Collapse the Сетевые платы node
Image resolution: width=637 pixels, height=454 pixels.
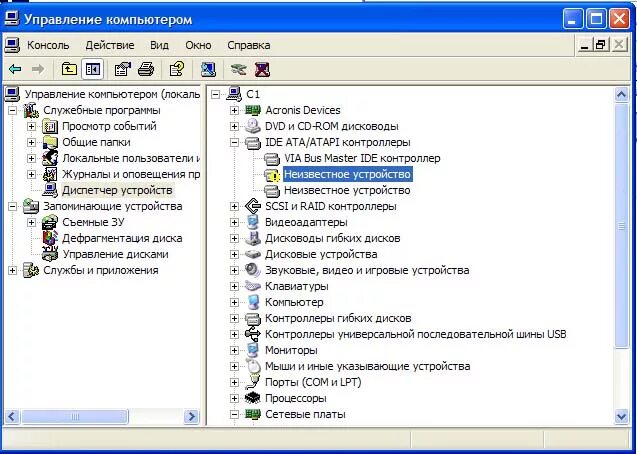point(234,414)
